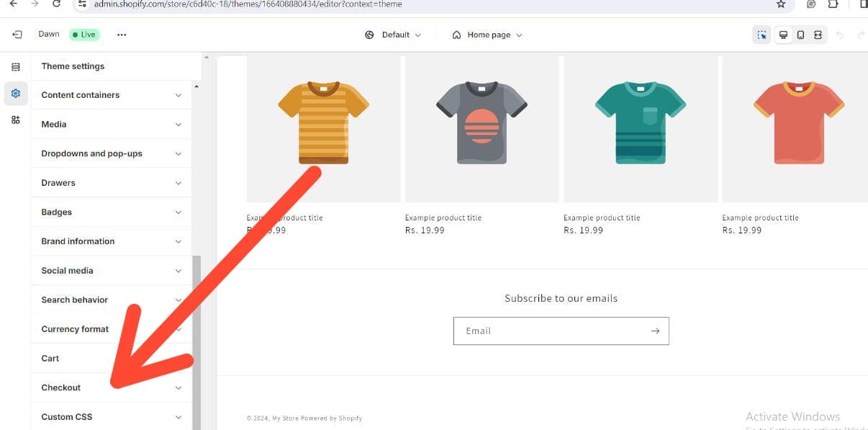
Task: Click the site info icon in address bar
Action: point(82,4)
